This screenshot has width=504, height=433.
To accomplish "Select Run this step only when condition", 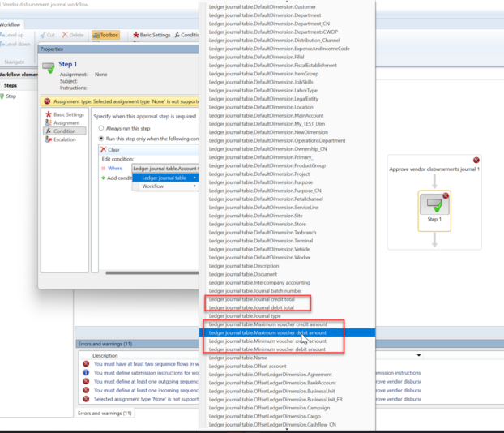I will (102, 138).
